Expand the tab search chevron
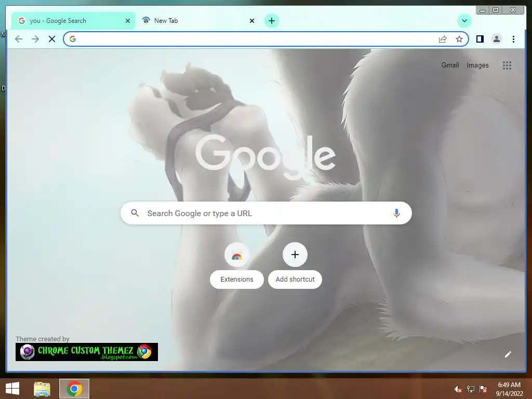Image resolution: width=532 pixels, height=399 pixels. tap(464, 21)
